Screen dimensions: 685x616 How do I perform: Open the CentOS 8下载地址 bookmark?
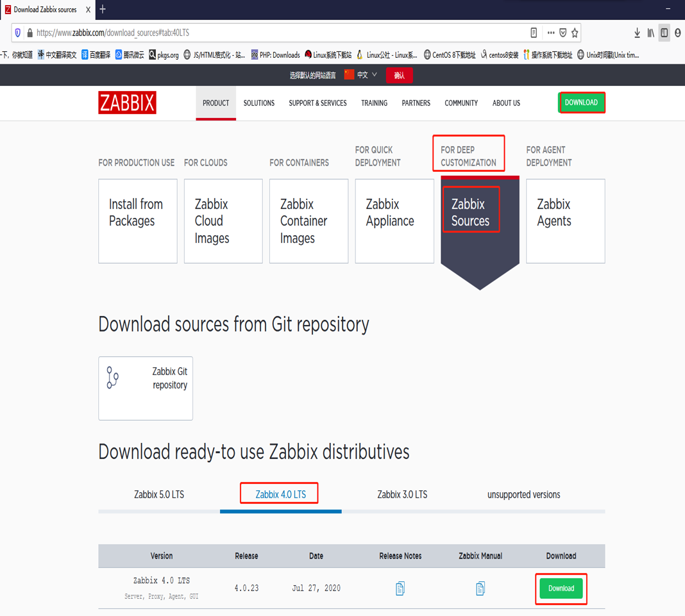coord(450,54)
